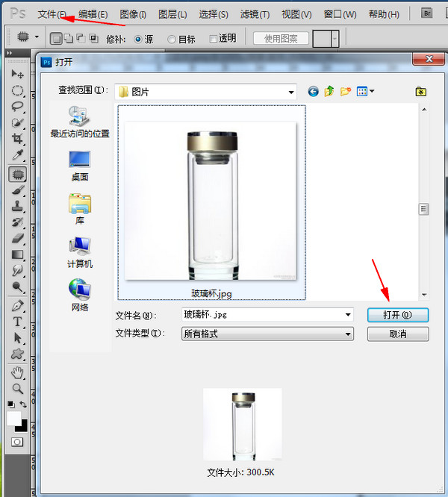Select the Zoom tool

coord(17,389)
